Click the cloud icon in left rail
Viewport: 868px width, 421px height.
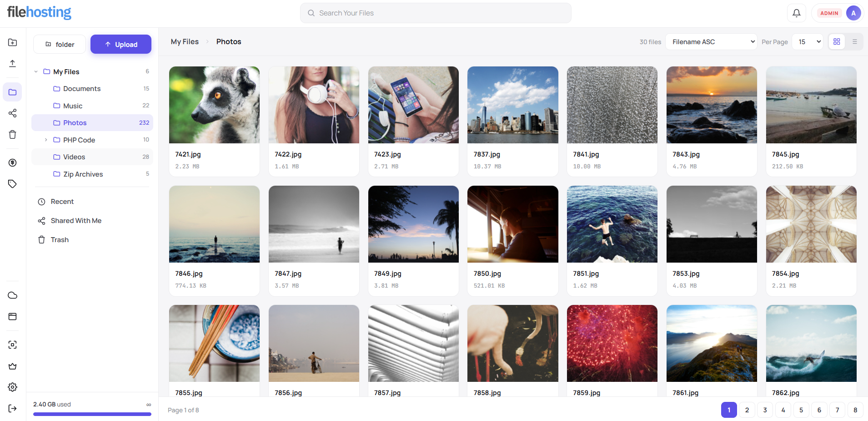point(13,295)
